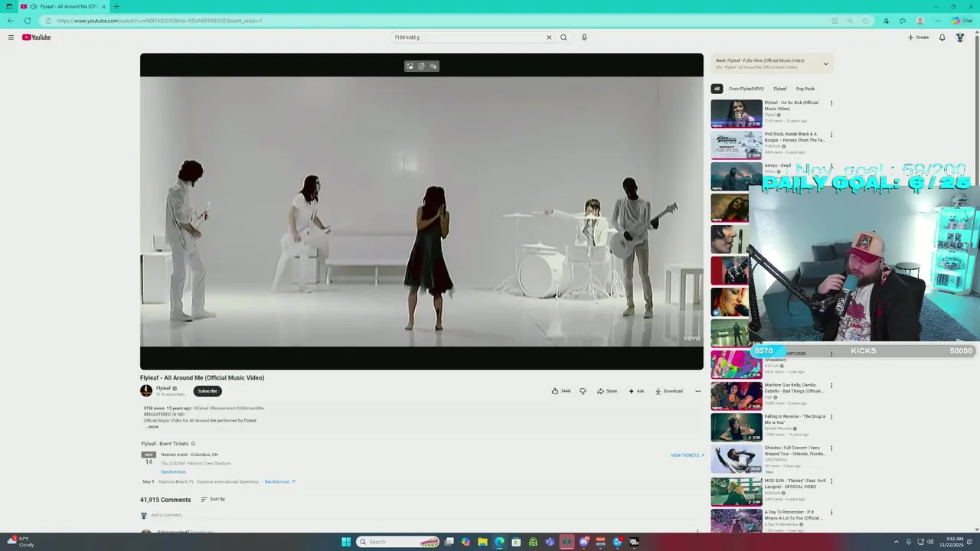This screenshot has height=551, width=980.
Task: Open the Create upload menu
Action: pyautogui.click(x=919, y=37)
